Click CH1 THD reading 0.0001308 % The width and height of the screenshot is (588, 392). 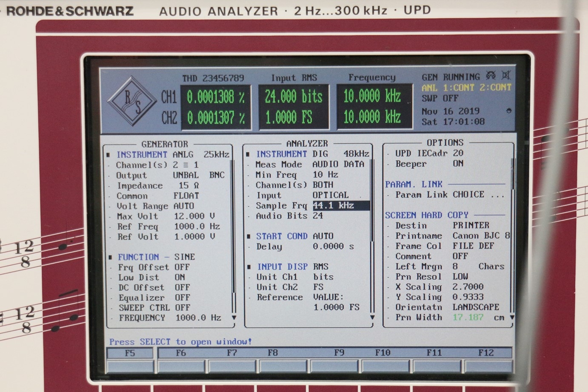216,97
